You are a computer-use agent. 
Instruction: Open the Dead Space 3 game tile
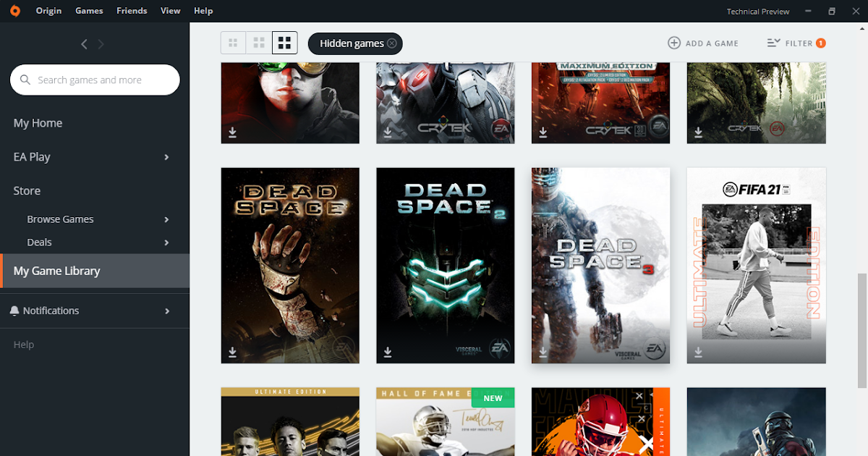(600, 266)
